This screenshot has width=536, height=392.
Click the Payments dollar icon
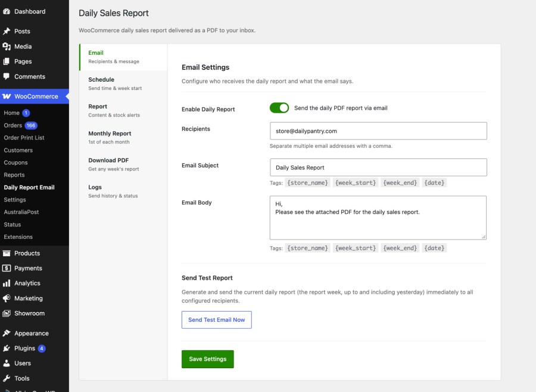click(7, 268)
